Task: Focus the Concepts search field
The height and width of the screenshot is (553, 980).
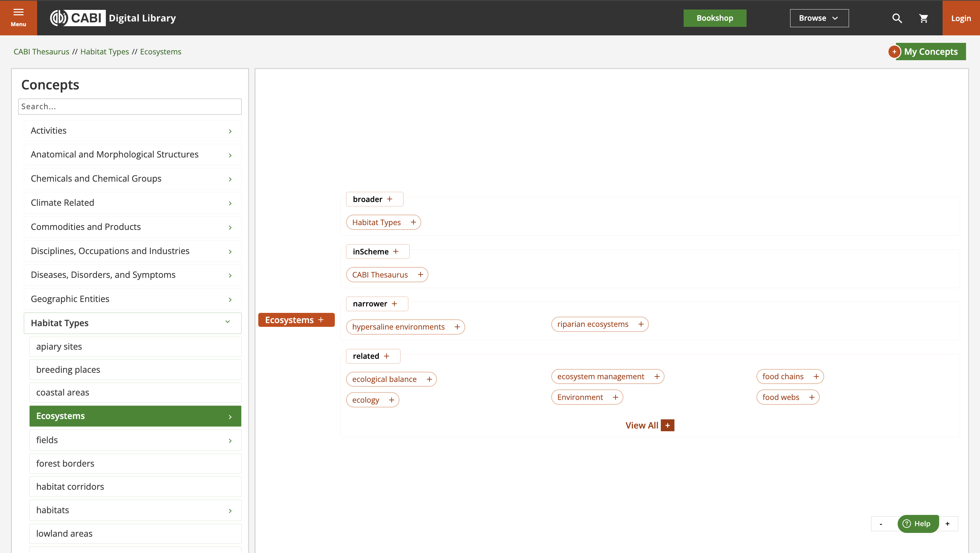Action: click(130, 106)
